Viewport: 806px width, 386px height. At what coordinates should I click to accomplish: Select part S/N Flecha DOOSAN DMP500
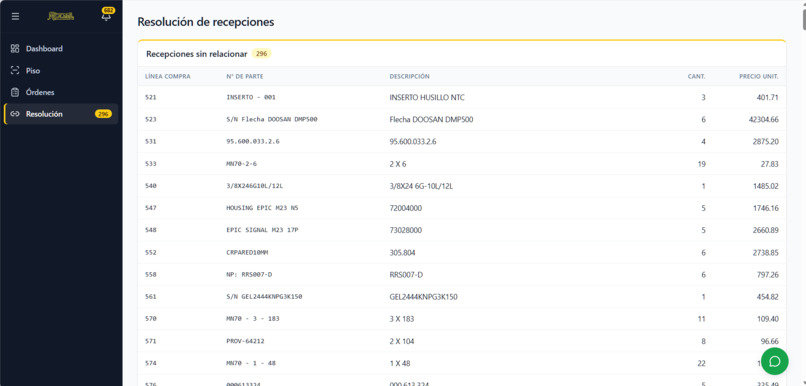(x=272, y=119)
